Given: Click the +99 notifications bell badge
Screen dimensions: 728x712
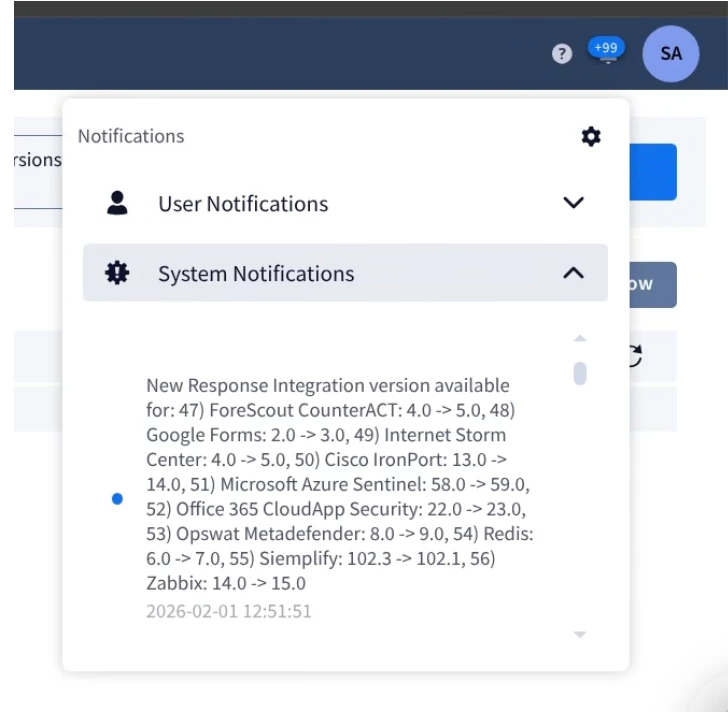Looking at the screenshot, I should point(606,50).
